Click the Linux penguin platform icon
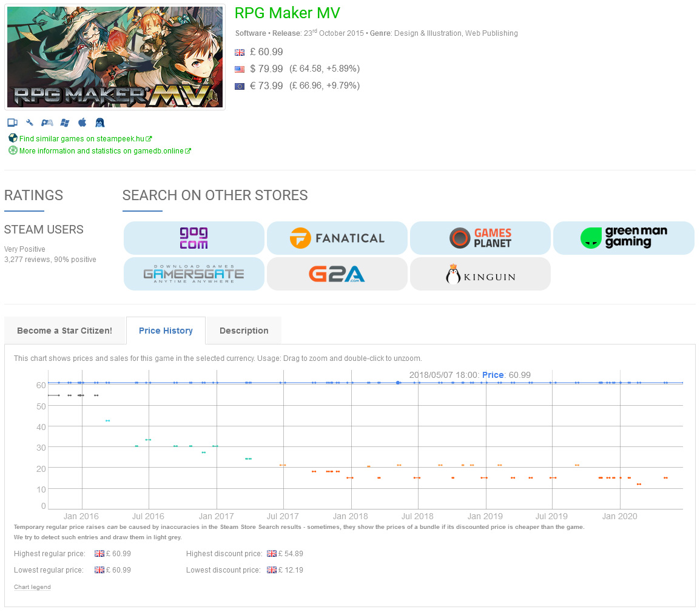This screenshot has width=700, height=612. tap(99, 123)
